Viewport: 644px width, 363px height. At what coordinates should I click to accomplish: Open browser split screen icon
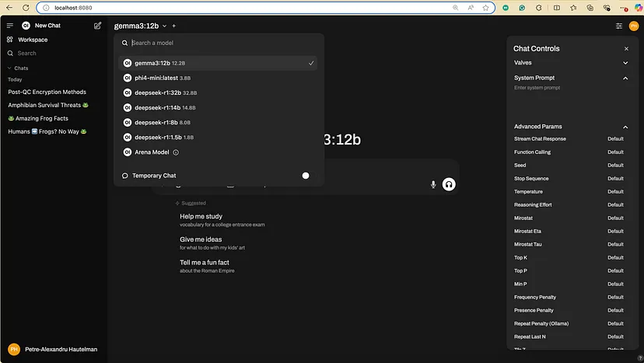[557, 8]
